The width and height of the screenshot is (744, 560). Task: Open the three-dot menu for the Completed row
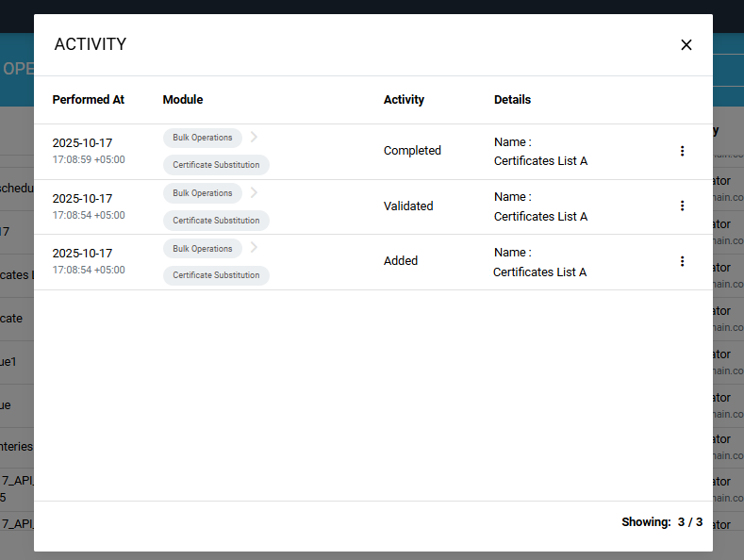pyautogui.click(x=682, y=151)
